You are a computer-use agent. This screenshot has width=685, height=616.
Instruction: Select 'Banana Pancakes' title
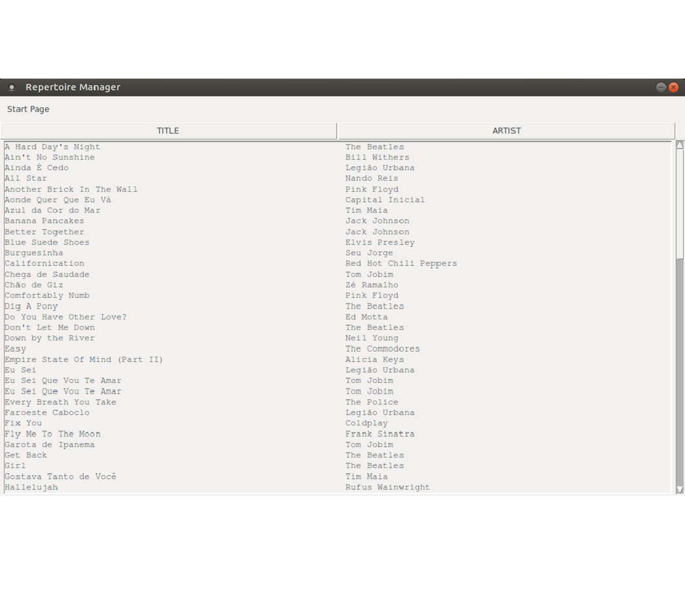[44, 221]
